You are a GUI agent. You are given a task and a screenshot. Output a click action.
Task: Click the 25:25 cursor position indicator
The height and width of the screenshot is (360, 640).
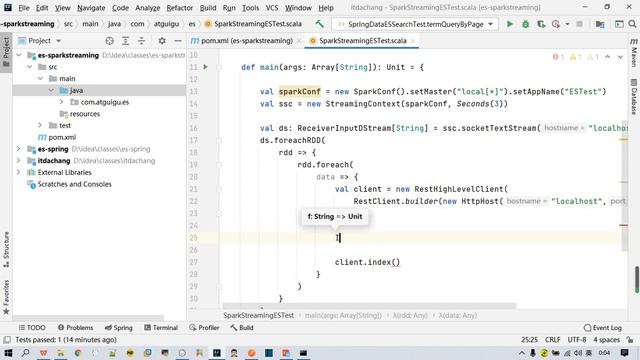(x=529, y=340)
